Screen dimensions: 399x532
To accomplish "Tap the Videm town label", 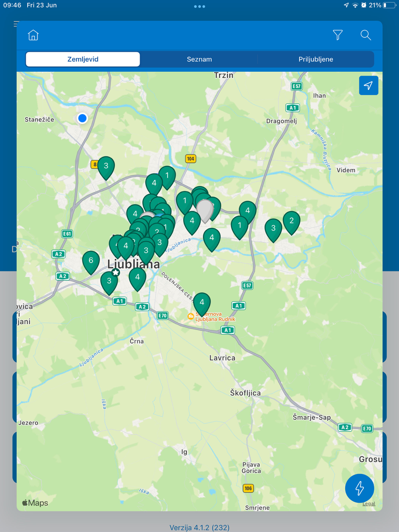I will pyautogui.click(x=346, y=170).
